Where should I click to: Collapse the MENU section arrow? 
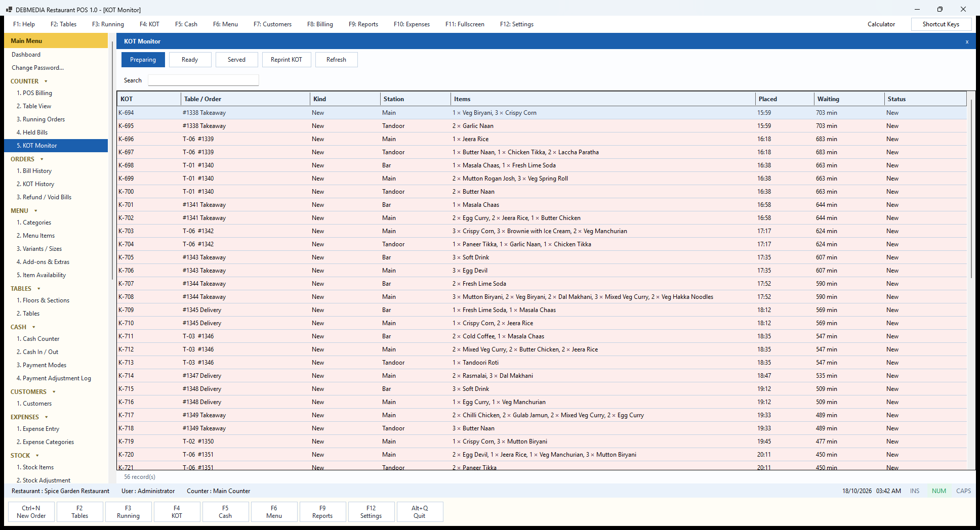point(36,211)
